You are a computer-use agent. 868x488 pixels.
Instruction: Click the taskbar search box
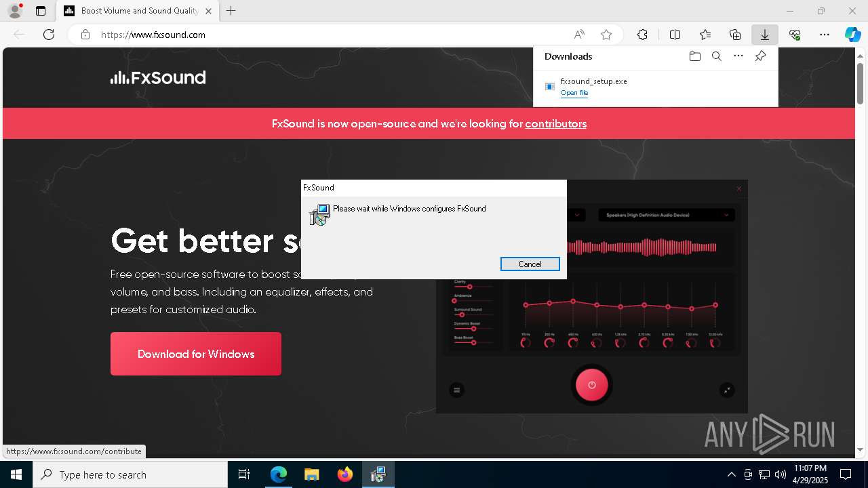(x=130, y=474)
